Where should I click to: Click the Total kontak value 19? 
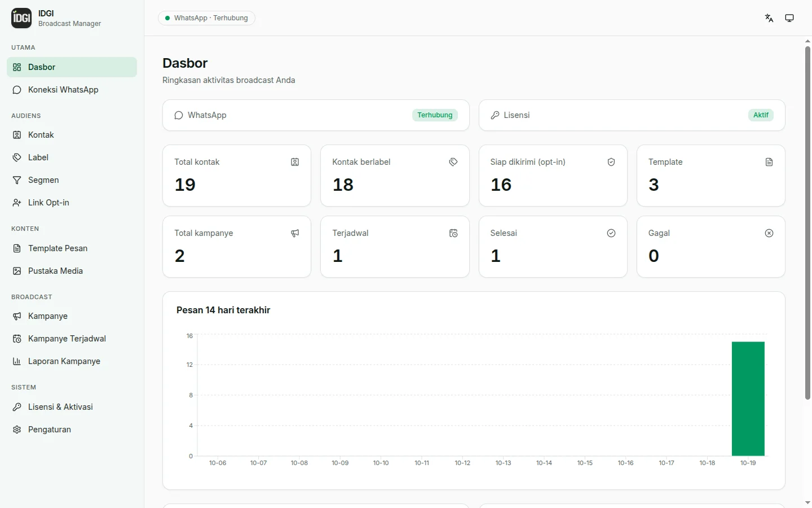pos(185,185)
